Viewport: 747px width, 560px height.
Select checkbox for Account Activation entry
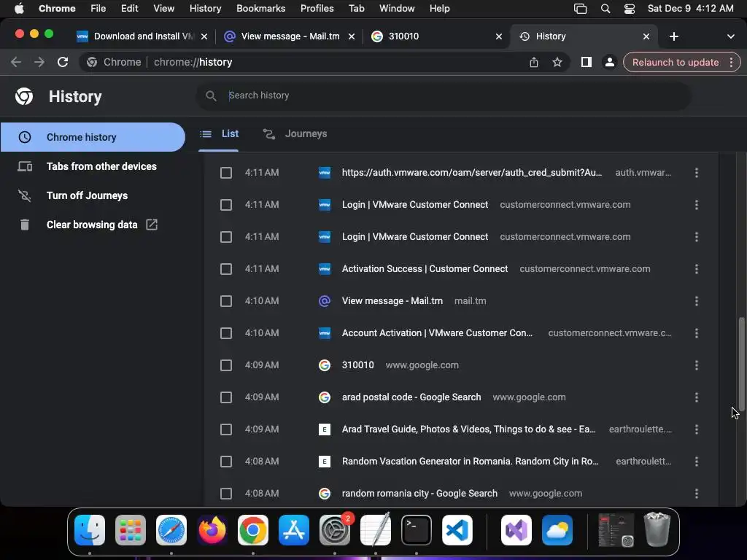(226, 333)
